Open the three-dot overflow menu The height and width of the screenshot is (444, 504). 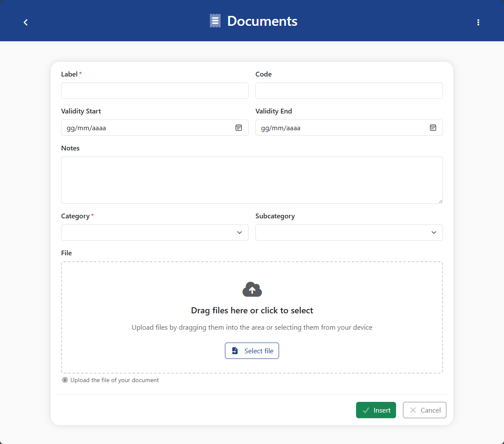(x=478, y=22)
